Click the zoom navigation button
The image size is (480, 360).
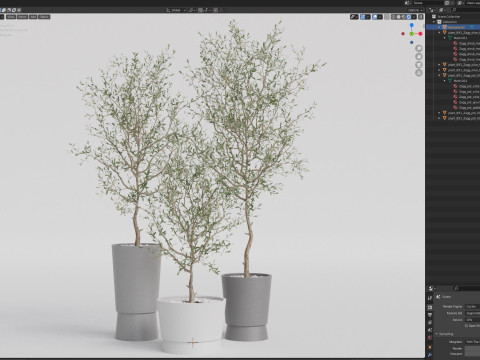pyautogui.click(x=419, y=48)
